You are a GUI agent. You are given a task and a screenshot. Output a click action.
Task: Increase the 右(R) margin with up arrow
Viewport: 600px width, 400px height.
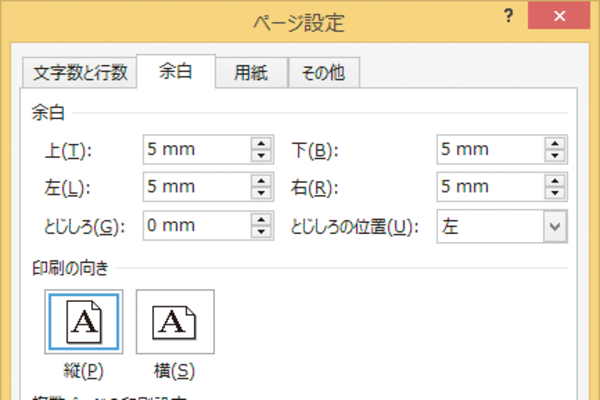click(555, 181)
